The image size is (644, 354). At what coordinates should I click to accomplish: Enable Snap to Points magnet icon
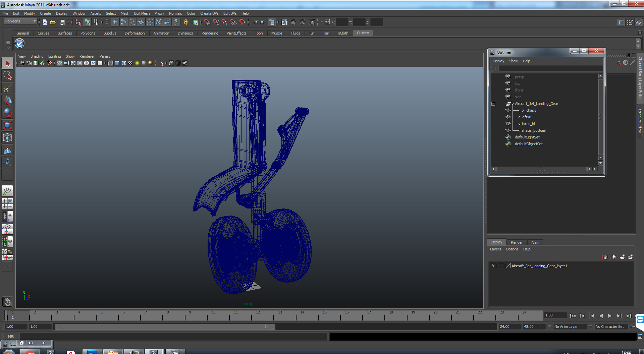click(225, 22)
